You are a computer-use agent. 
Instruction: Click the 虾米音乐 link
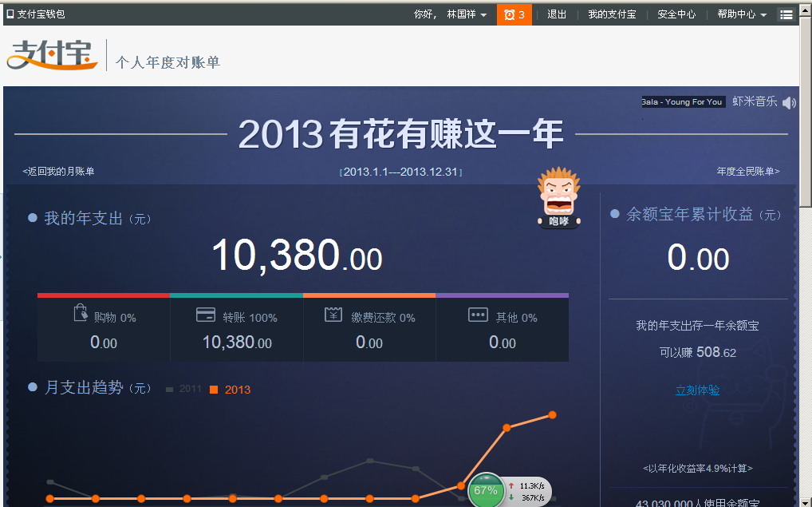coord(755,101)
